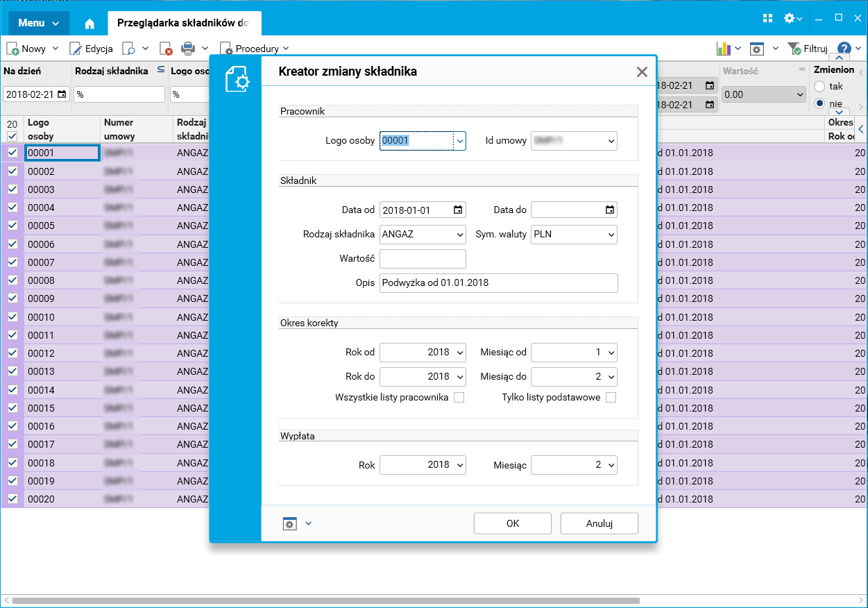Open the window layout grid icon

(x=767, y=18)
